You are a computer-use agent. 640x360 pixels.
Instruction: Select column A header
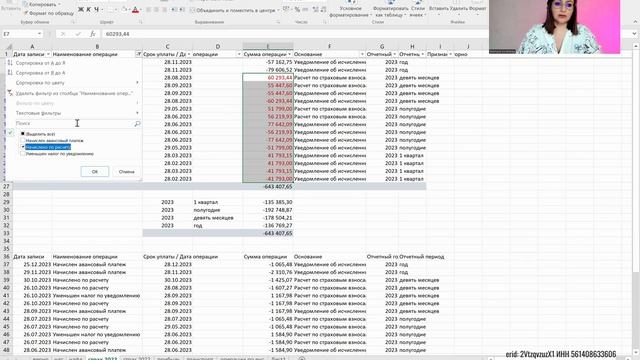(x=32, y=47)
